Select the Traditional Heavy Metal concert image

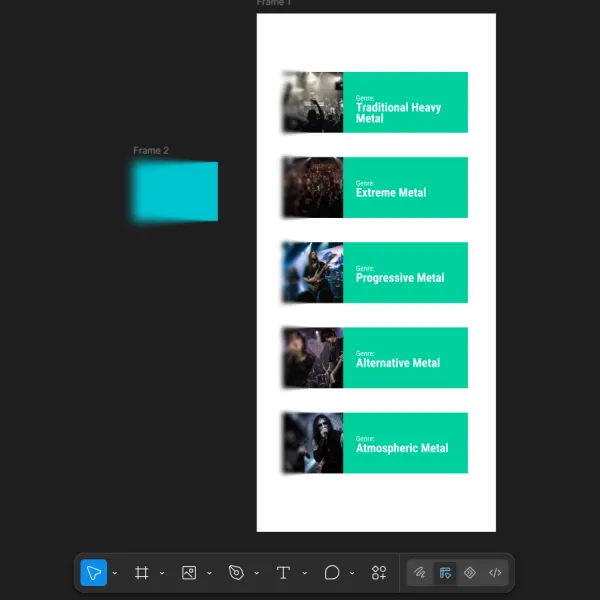(x=313, y=102)
